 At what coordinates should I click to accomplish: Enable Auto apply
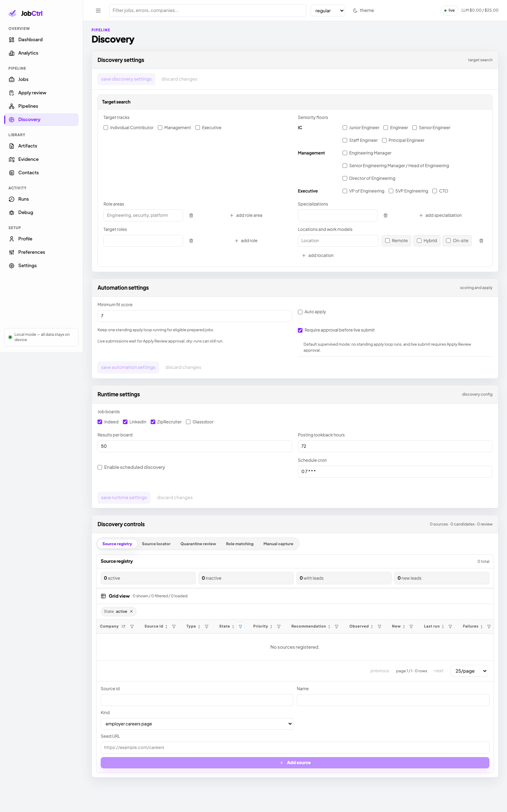pos(300,312)
